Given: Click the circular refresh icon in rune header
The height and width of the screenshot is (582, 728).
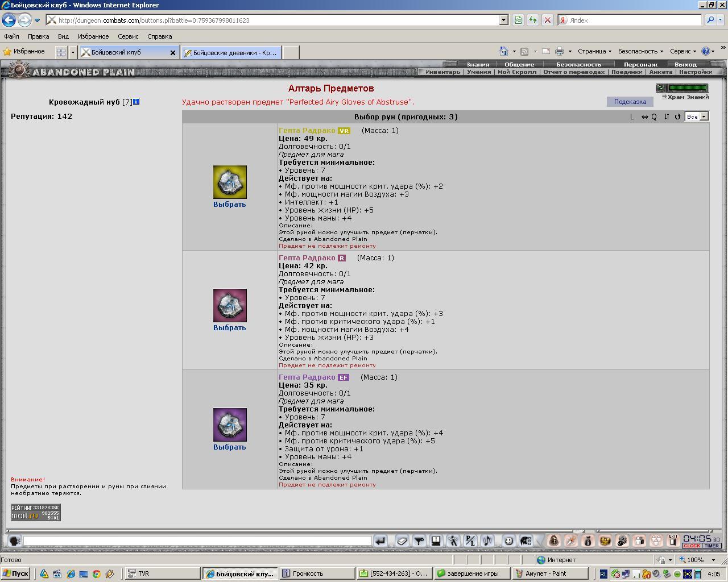Looking at the screenshot, I should (677, 117).
